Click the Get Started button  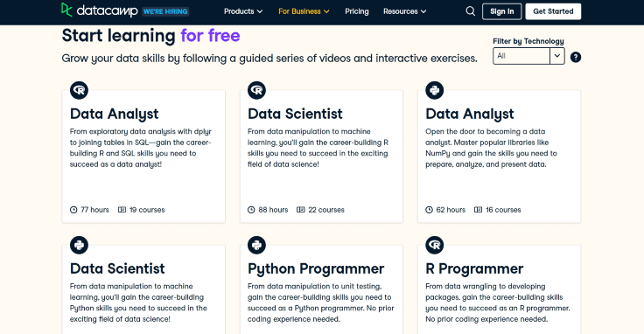pos(553,11)
